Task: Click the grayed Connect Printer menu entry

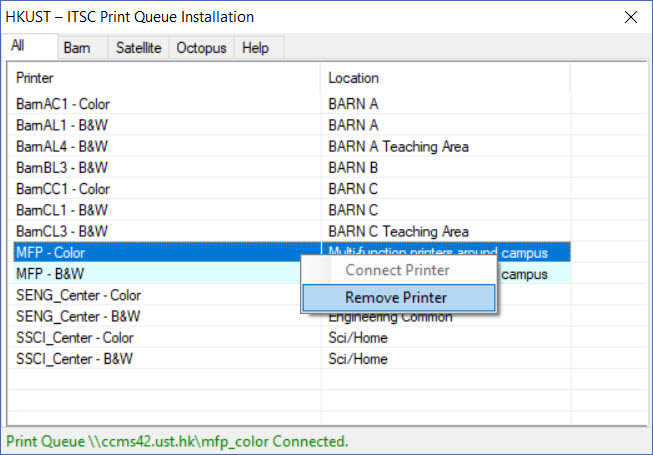Action: coord(396,270)
